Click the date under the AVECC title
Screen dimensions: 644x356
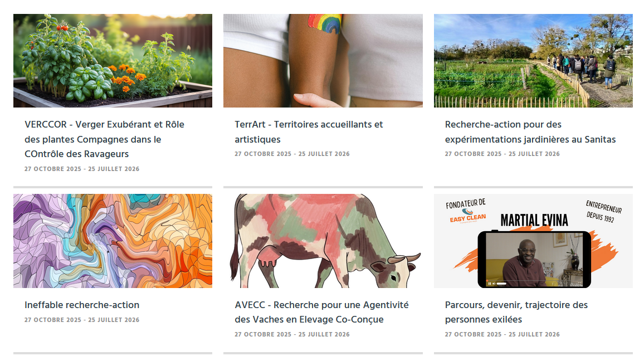pos(292,335)
